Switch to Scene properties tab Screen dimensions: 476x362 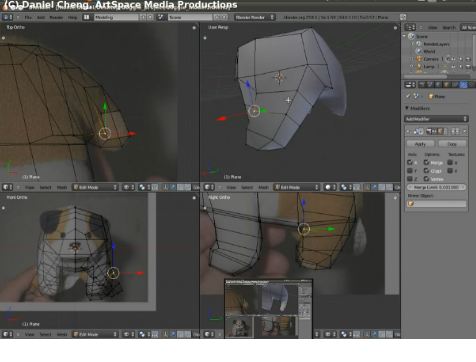pyautogui.click(x=430, y=85)
